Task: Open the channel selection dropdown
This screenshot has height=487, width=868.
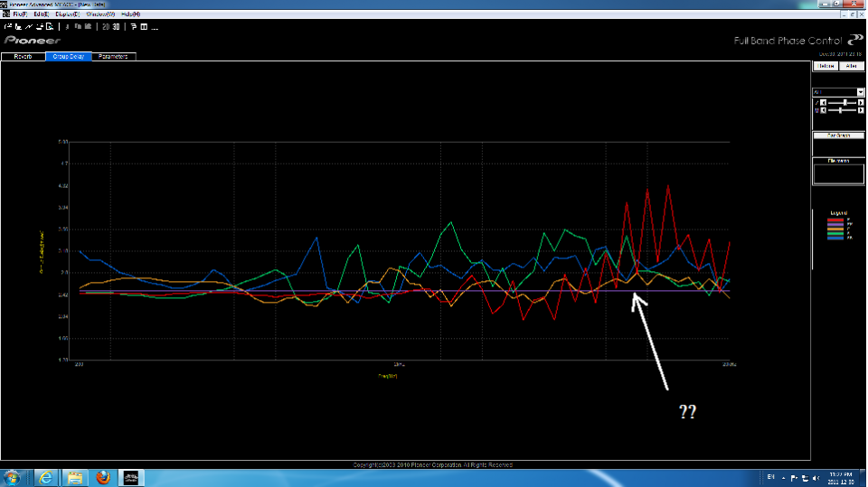Action: tap(859, 92)
